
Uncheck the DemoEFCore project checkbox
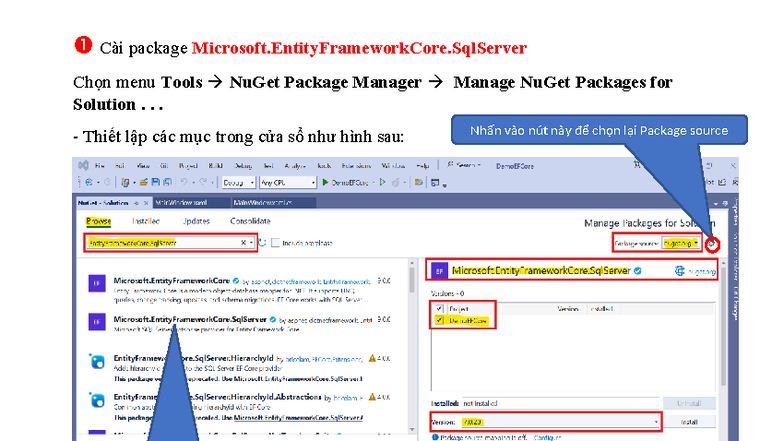click(x=440, y=320)
